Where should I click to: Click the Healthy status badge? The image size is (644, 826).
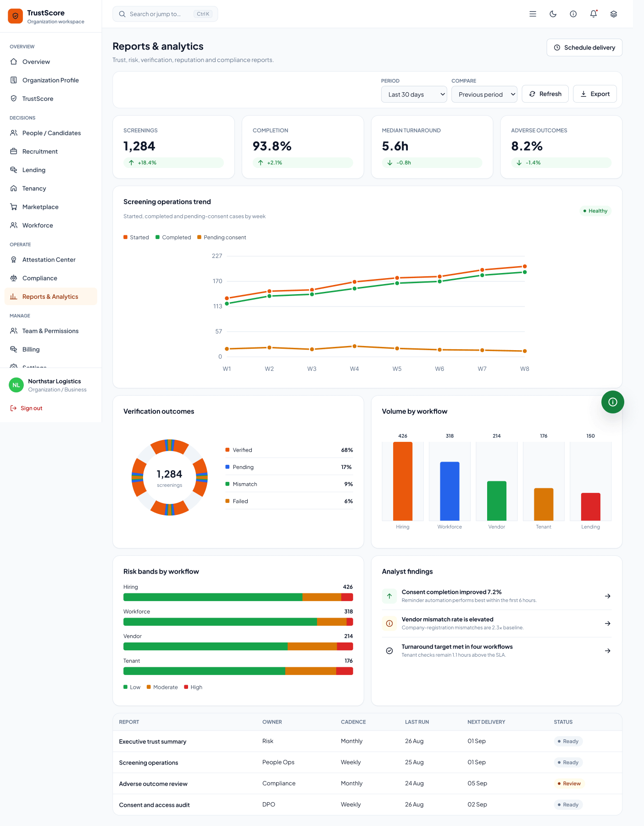tap(595, 211)
